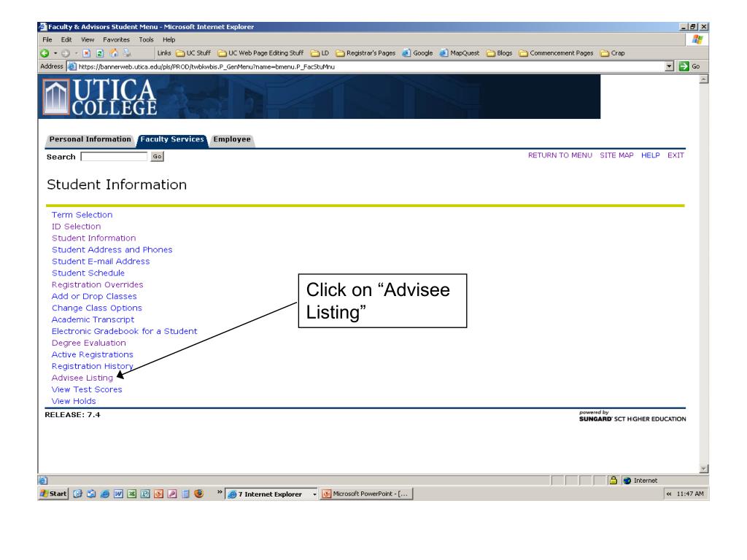Viewport: 747px width, 560px height.
Task: Click the Stop loading icon
Action: tap(87, 53)
